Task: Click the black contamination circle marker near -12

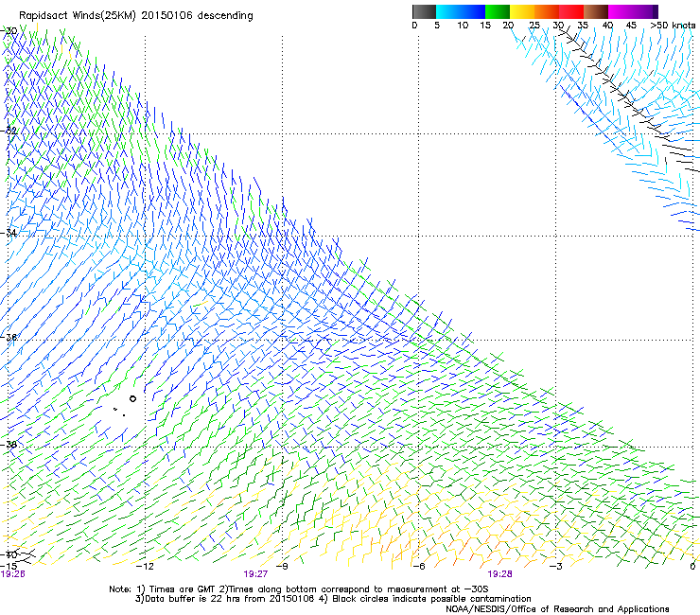Action: click(132, 399)
